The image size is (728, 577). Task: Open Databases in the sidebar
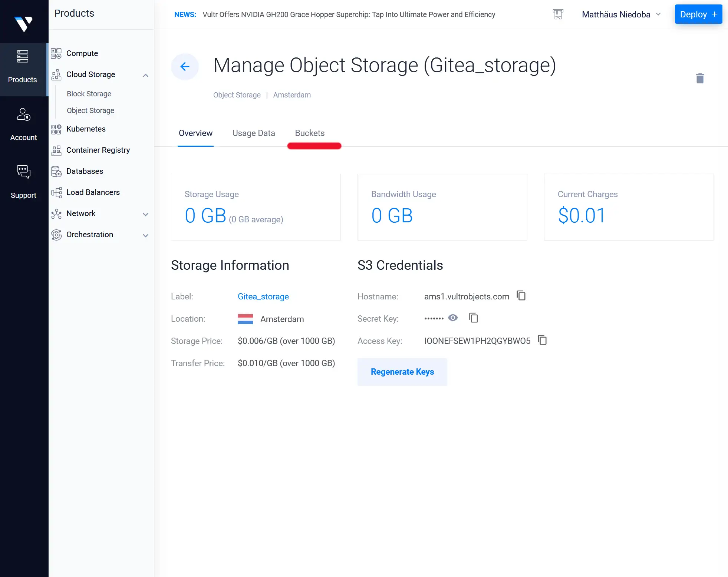tap(85, 171)
